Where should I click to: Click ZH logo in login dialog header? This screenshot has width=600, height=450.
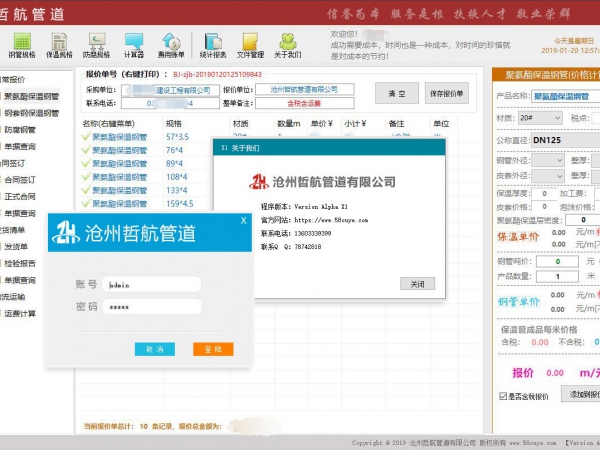[66, 232]
